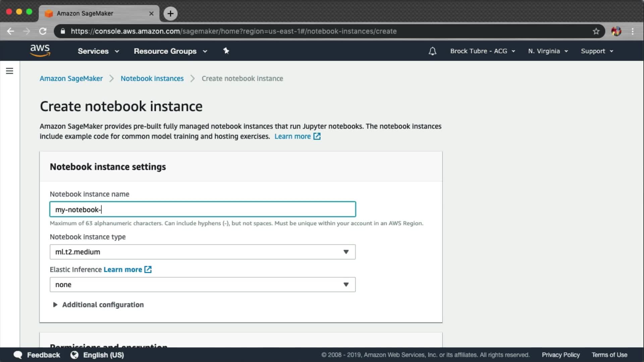Open the Services menu
Screen dimensions: 644x362
click(98, 51)
